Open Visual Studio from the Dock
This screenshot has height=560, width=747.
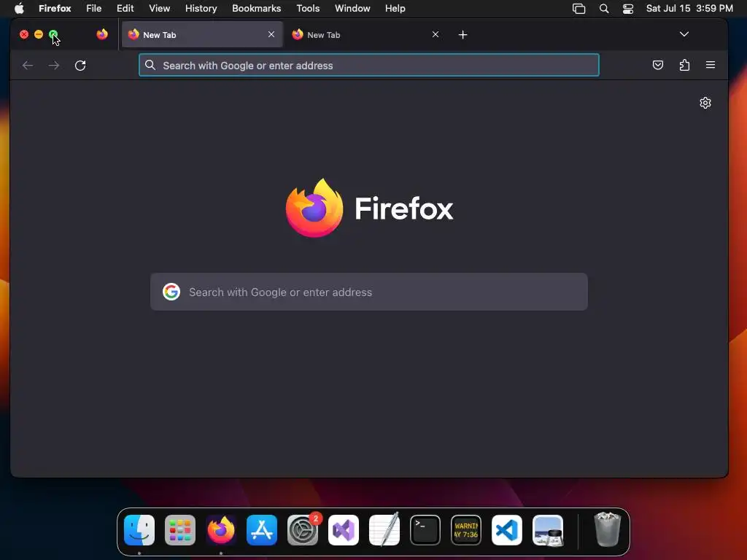tap(344, 530)
